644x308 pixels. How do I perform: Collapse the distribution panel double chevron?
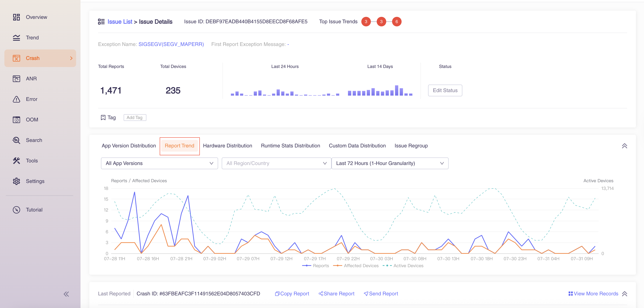click(x=624, y=146)
